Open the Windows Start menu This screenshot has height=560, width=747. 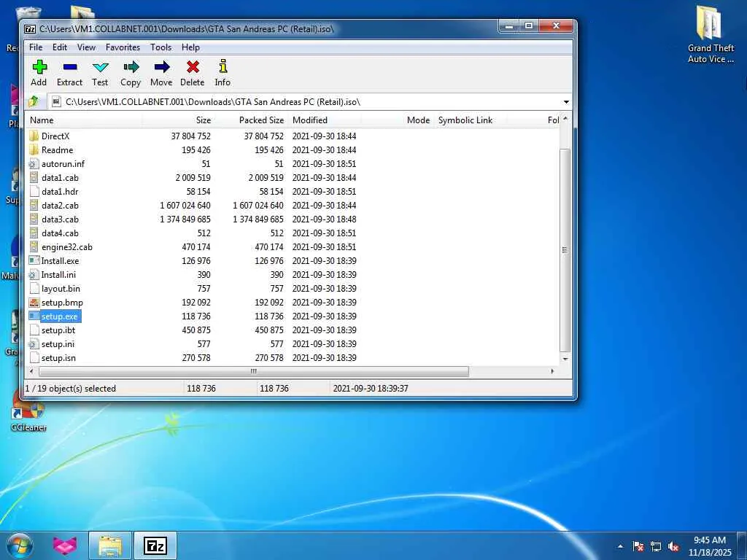(20, 545)
